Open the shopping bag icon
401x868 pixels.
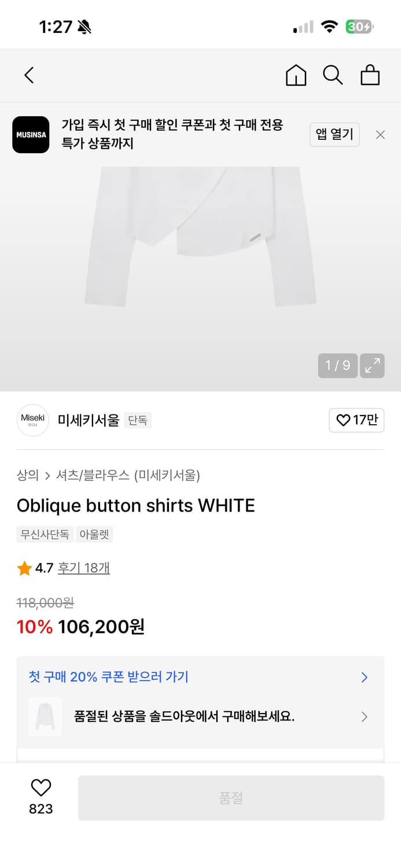click(x=370, y=75)
